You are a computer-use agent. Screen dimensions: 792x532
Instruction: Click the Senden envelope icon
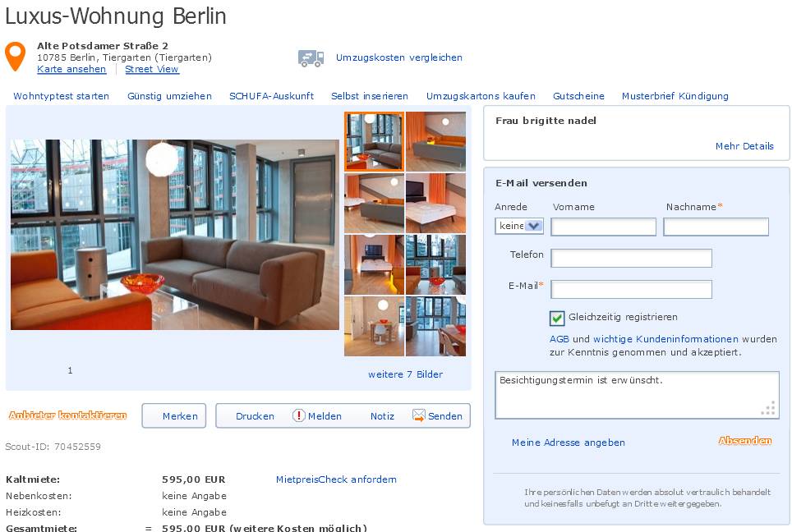(419, 415)
